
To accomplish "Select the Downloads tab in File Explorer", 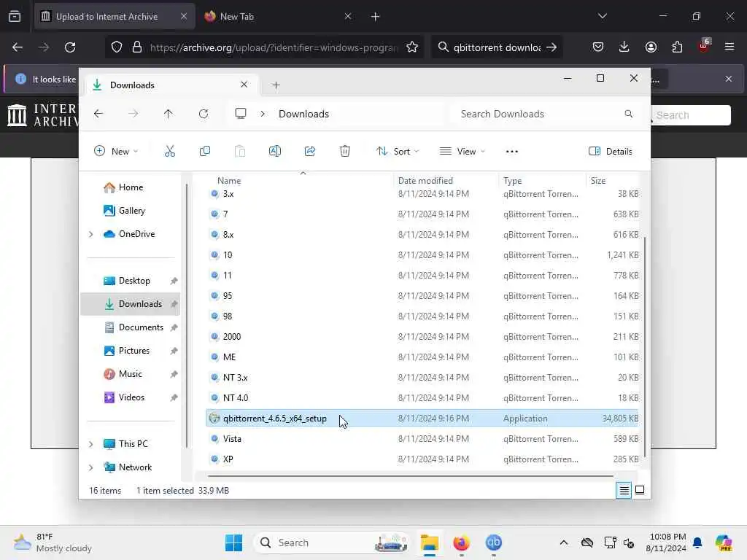I will click(x=171, y=85).
